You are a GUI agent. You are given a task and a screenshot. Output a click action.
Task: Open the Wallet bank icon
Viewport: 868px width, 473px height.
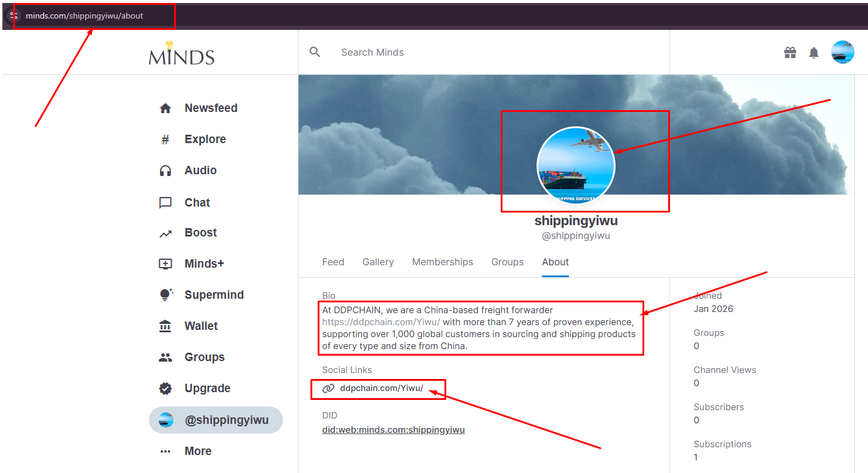(166, 326)
